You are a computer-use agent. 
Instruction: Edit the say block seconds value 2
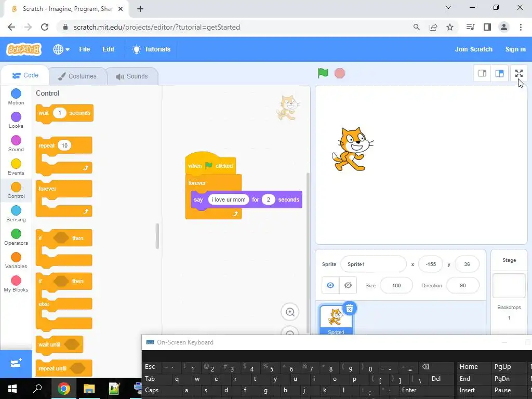tap(268, 199)
